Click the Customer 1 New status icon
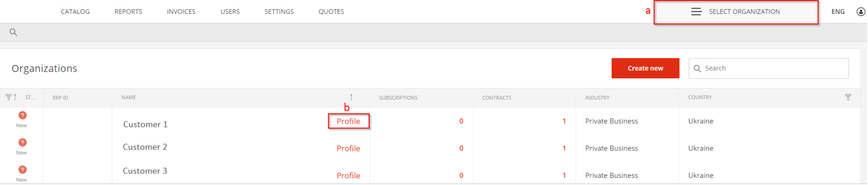 22,115
